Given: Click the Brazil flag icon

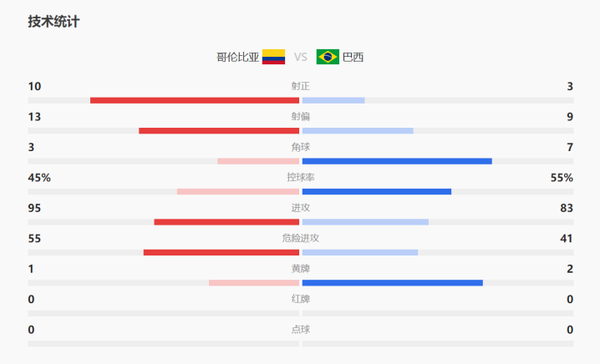Looking at the screenshot, I should pyautogui.click(x=328, y=57).
